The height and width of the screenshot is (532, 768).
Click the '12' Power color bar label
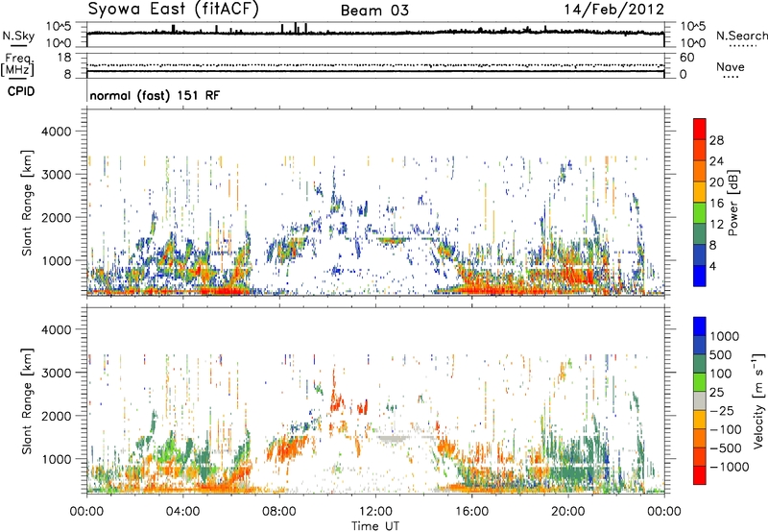(x=716, y=225)
